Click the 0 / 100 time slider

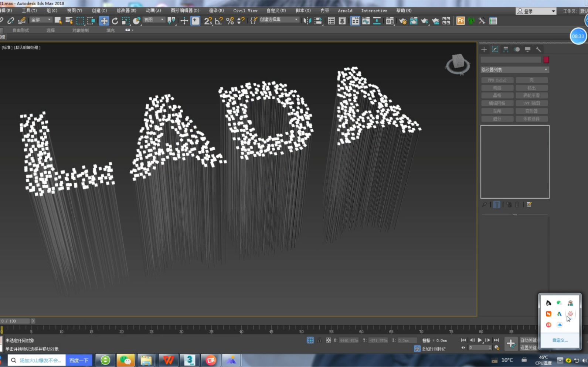15,321
